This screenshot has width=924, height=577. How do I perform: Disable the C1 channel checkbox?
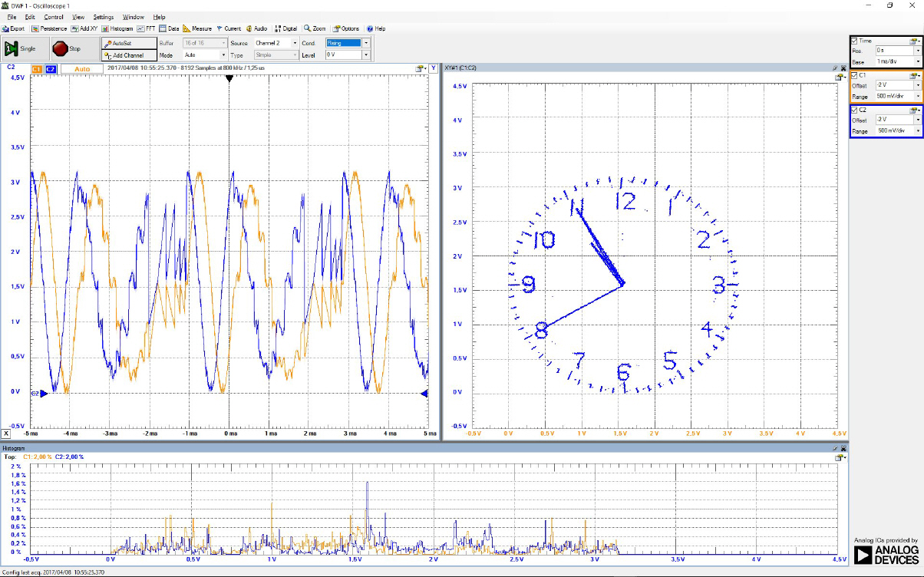coord(855,75)
